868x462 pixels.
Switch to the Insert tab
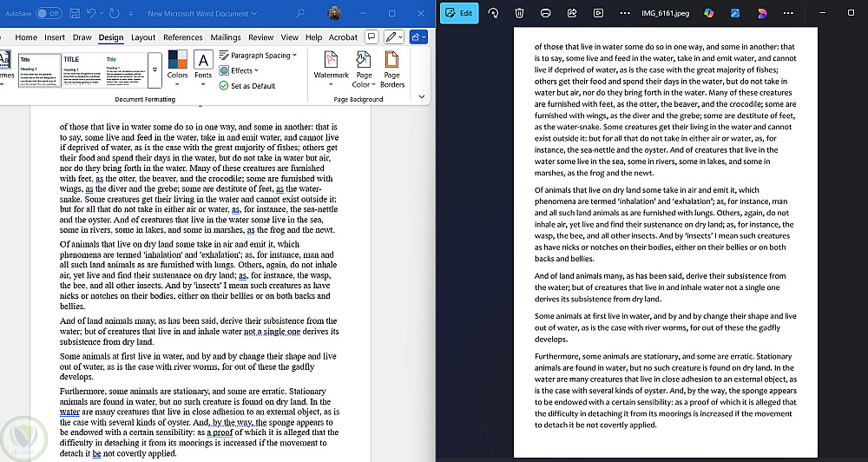point(55,37)
